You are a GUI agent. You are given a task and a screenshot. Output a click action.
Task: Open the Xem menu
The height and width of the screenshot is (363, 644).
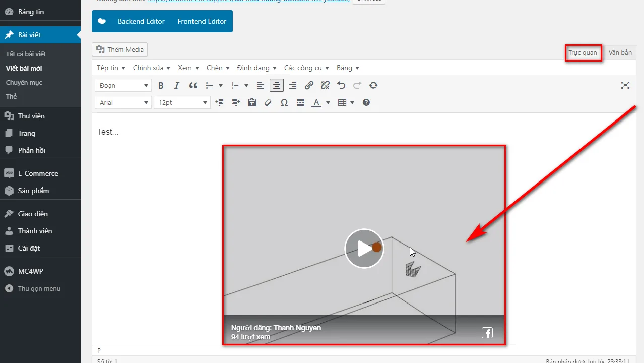[x=188, y=68]
